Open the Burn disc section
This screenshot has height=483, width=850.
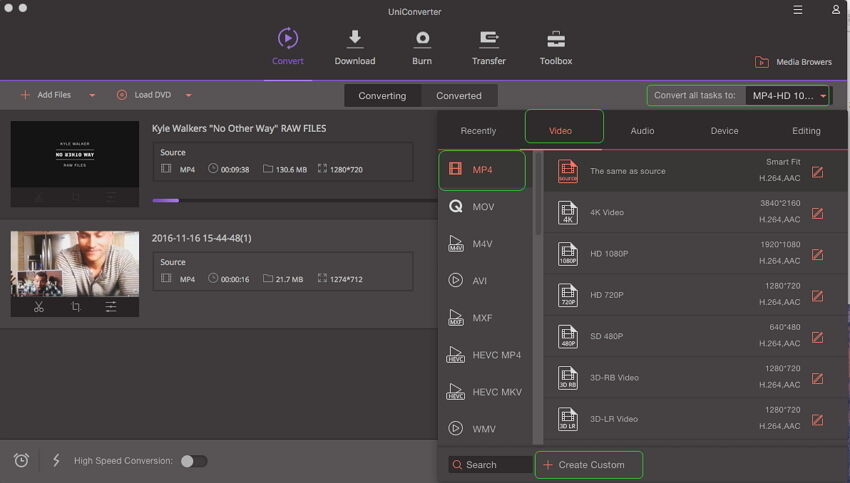click(422, 48)
